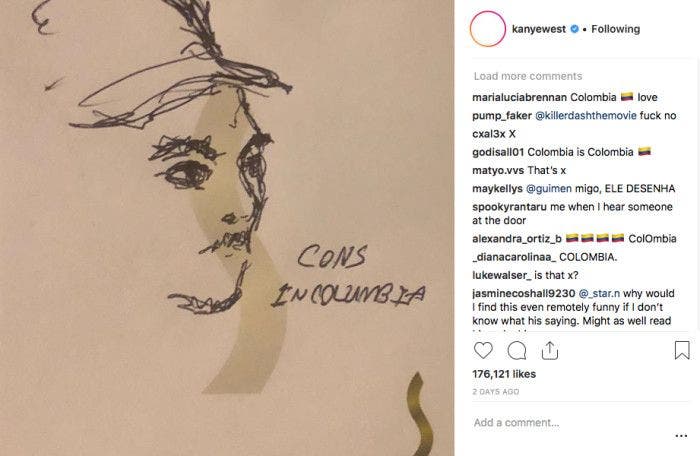700x456 pixels.
Task: Click the verified badge next to kanyewest
Action: point(574,29)
